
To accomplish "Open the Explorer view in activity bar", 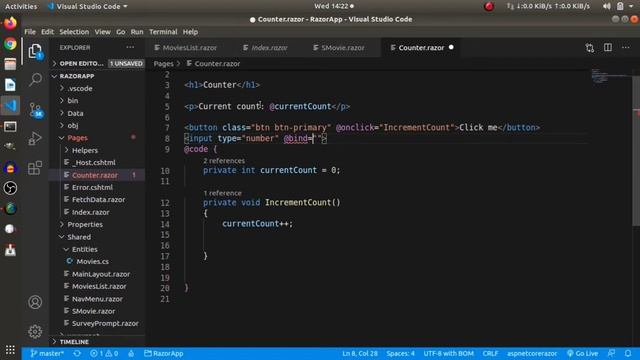I will tap(35, 52).
